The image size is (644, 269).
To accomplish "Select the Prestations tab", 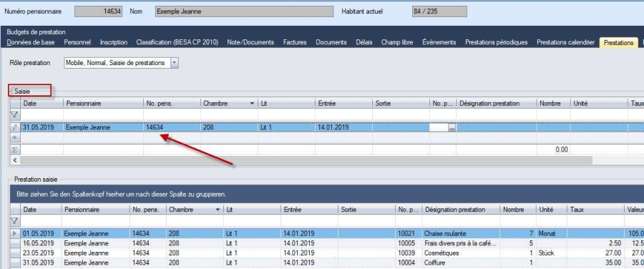I will point(618,43).
